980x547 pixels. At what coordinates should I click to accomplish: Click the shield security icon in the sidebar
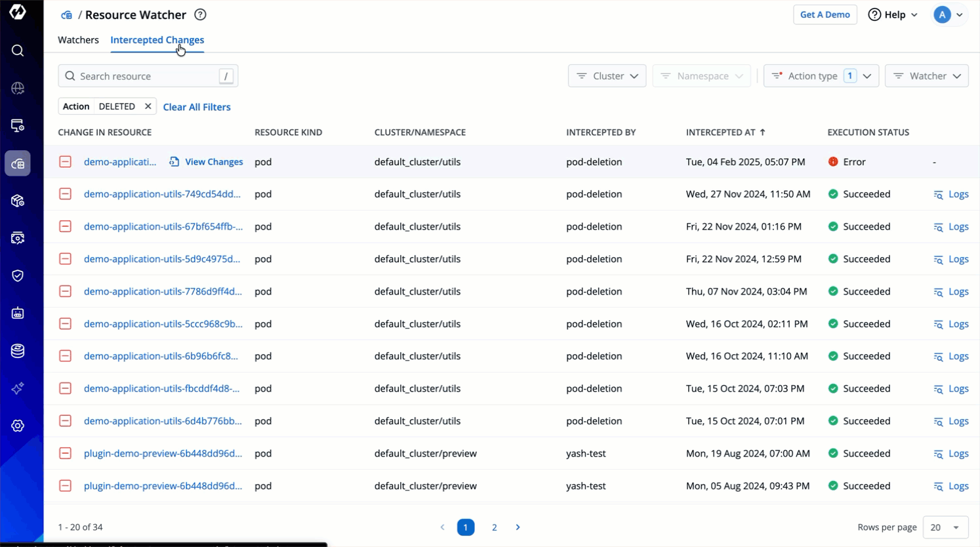[x=18, y=275]
